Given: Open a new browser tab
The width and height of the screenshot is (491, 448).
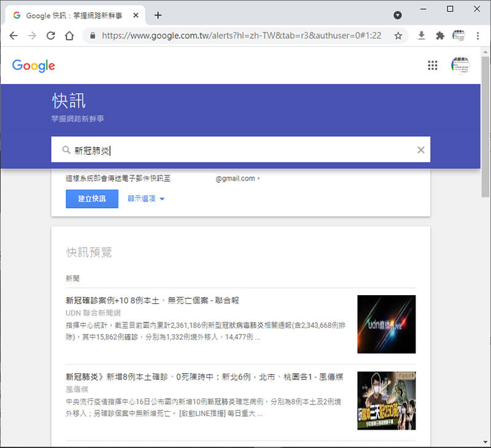Looking at the screenshot, I should tap(158, 15).
